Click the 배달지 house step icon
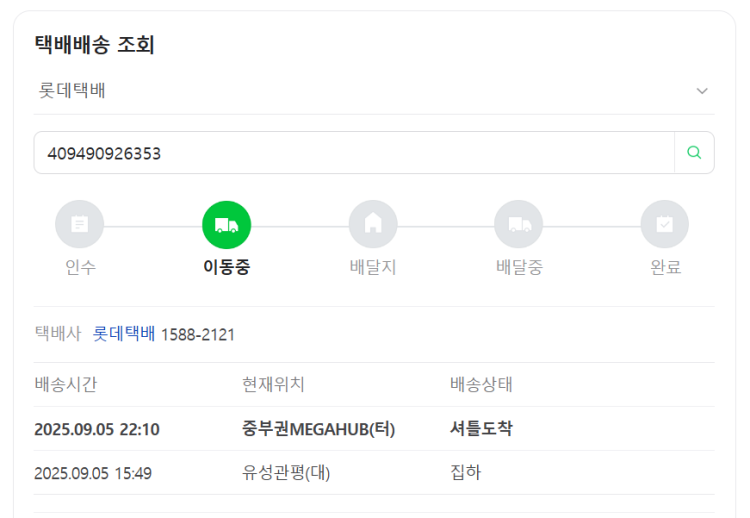Screen dimensions: 750x518 [373, 225]
